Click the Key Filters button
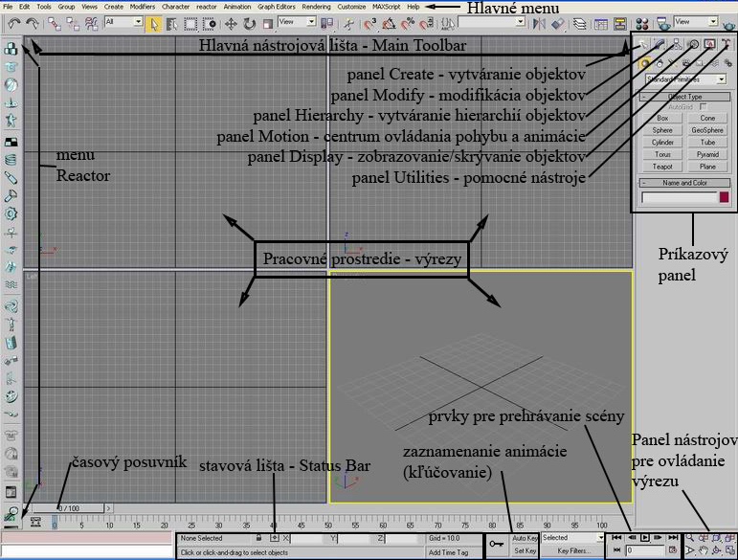Screen dimensions: 738x560 click(x=572, y=550)
